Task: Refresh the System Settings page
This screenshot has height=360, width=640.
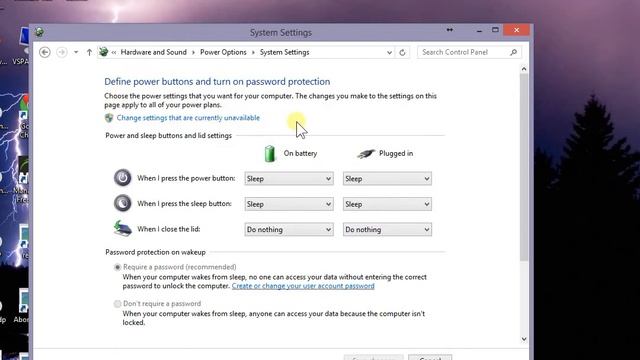Action: point(402,53)
